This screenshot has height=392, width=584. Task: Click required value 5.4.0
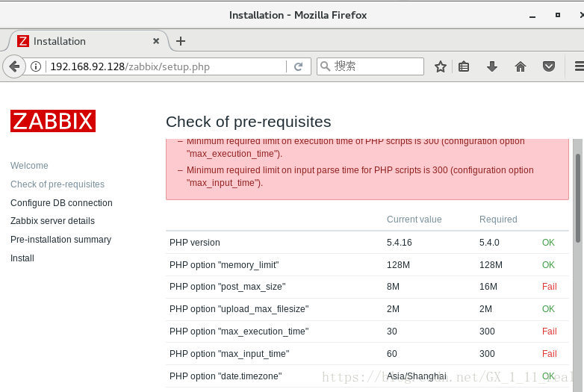pyautogui.click(x=489, y=243)
